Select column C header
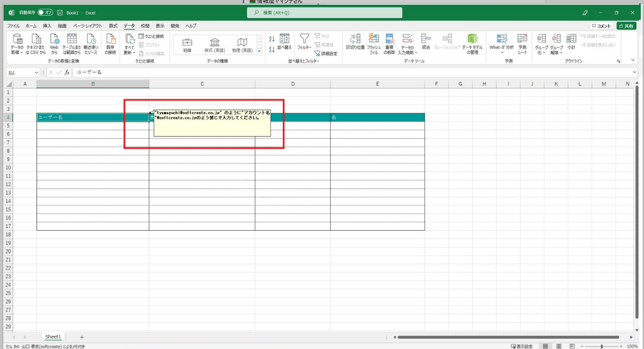The width and height of the screenshot is (644, 349). [x=202, y=84]
